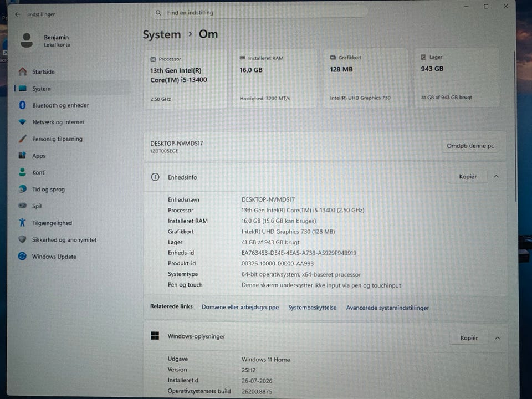Collapse the Enhedsinfo section chevron
Viewport: 532px width, 399px height.
497,176
